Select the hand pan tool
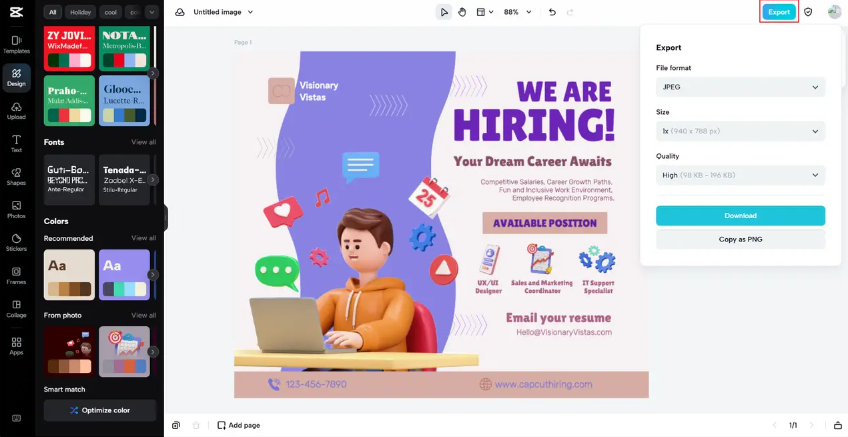Viewport: 848px width, 437px height. point(462,12)
